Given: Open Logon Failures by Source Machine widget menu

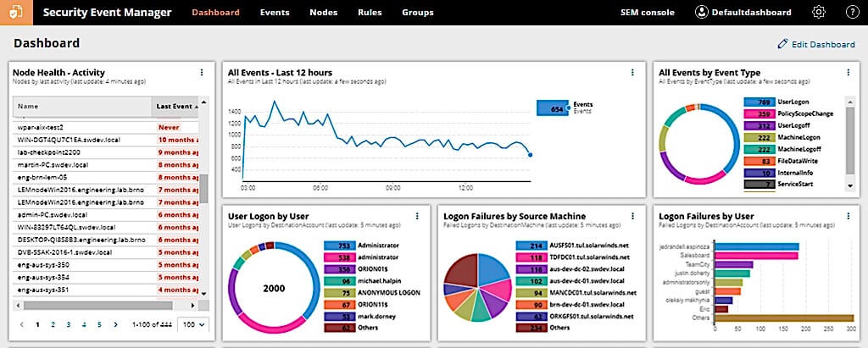Looking at the screenshot, I should [632, 216].
